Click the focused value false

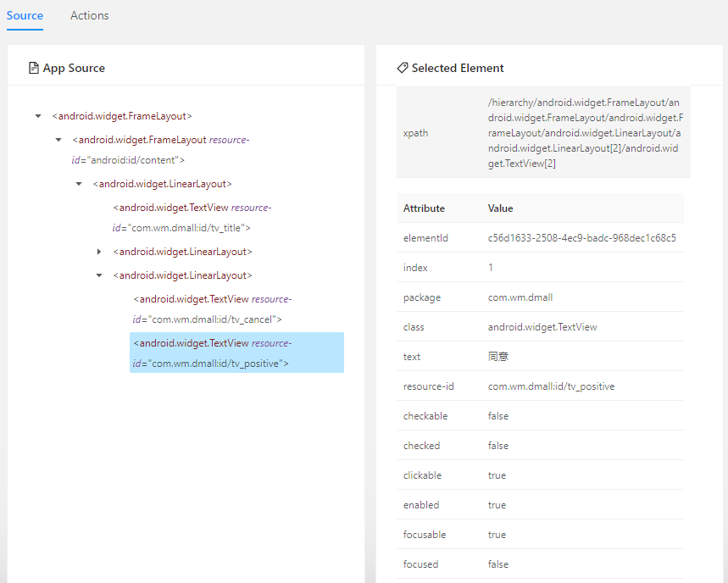click(498, 564)
